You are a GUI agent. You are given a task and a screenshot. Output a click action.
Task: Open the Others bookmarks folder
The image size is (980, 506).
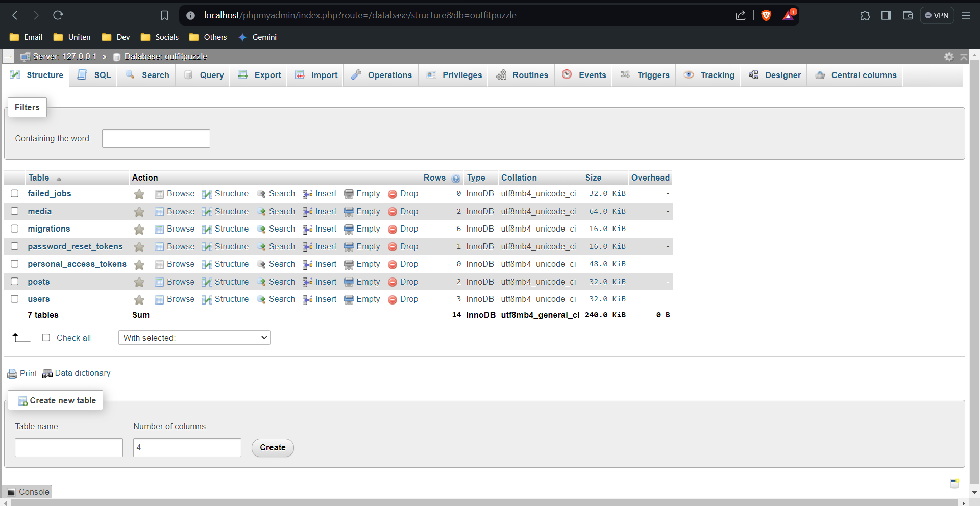tap(208, 37)
